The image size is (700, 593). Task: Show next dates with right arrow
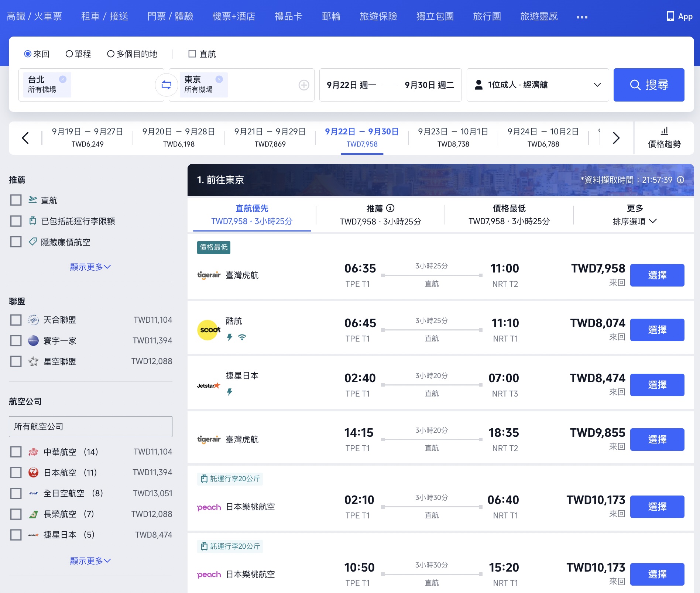[x=616, y=138]
